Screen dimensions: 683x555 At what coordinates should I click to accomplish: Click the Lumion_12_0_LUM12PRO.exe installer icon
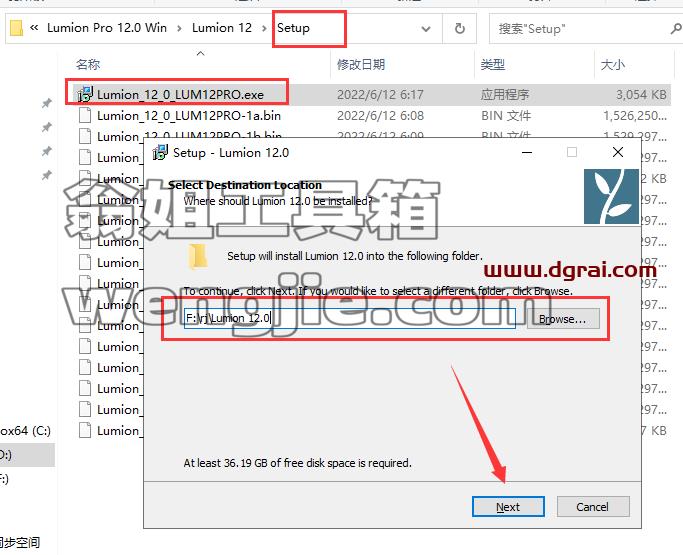(x=85, y=94)
